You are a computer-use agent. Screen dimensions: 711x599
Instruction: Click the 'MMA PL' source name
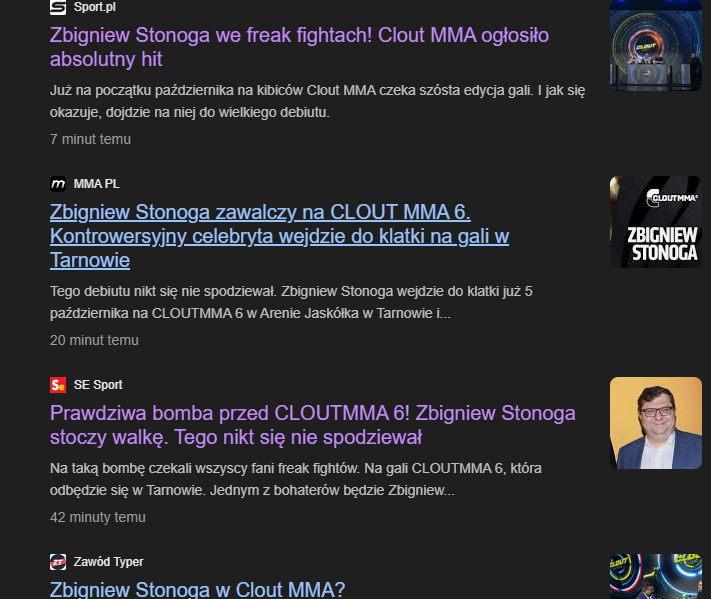click(x=97, y=184)
